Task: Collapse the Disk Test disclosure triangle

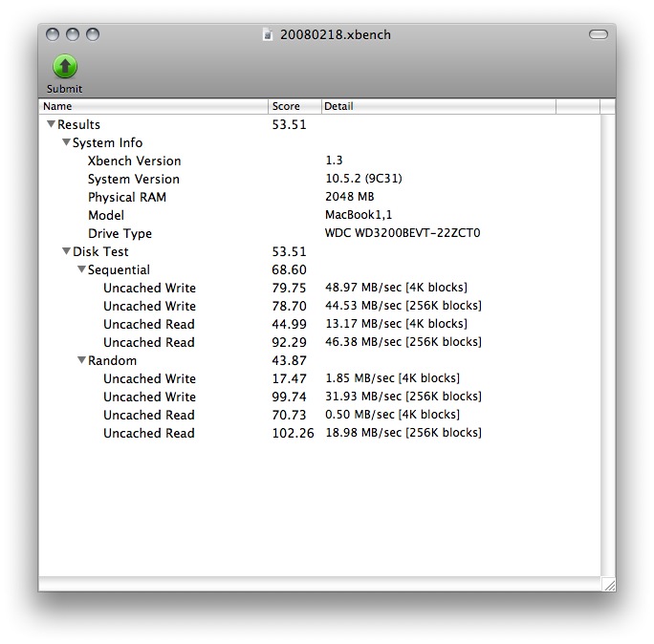Action: click(x=66, y=251)
